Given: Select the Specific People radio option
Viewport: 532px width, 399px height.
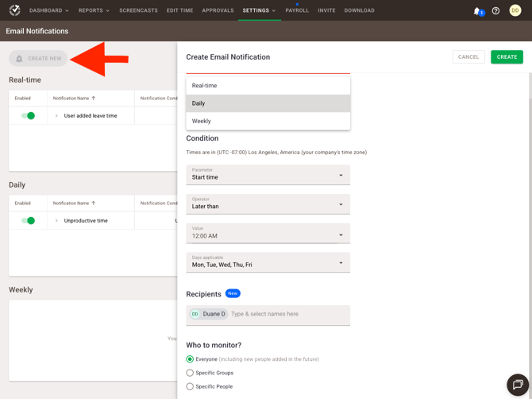Looking at the screenshot, I should point(190,386).
